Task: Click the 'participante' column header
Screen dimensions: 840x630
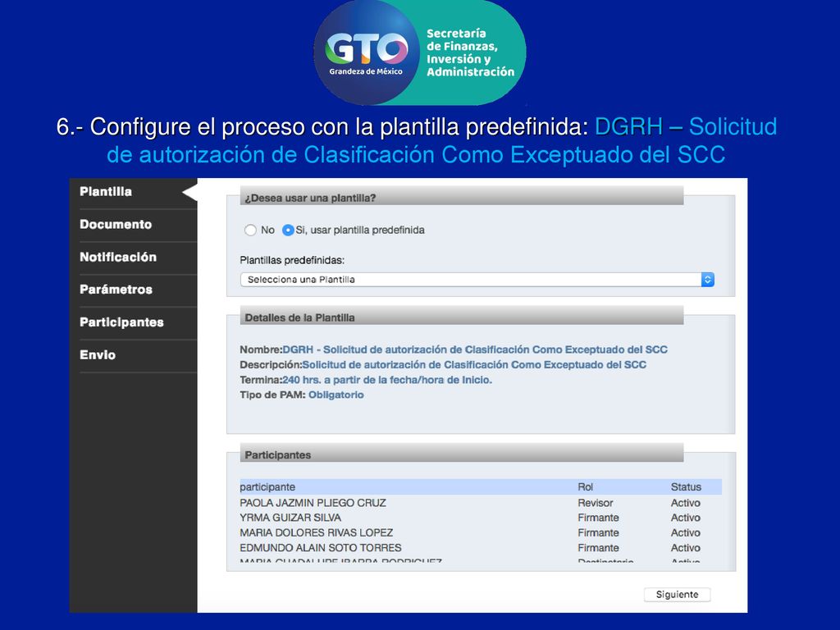Action: tap(267, 487)
